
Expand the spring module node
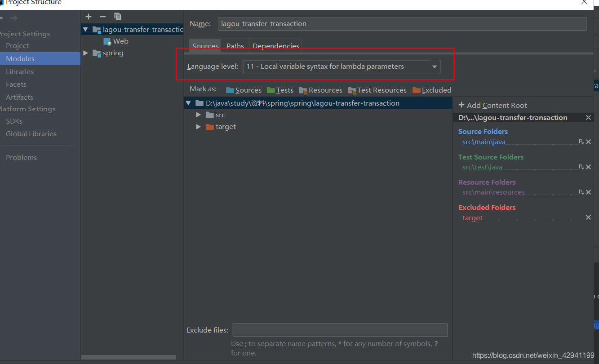(x=85, y=53)
